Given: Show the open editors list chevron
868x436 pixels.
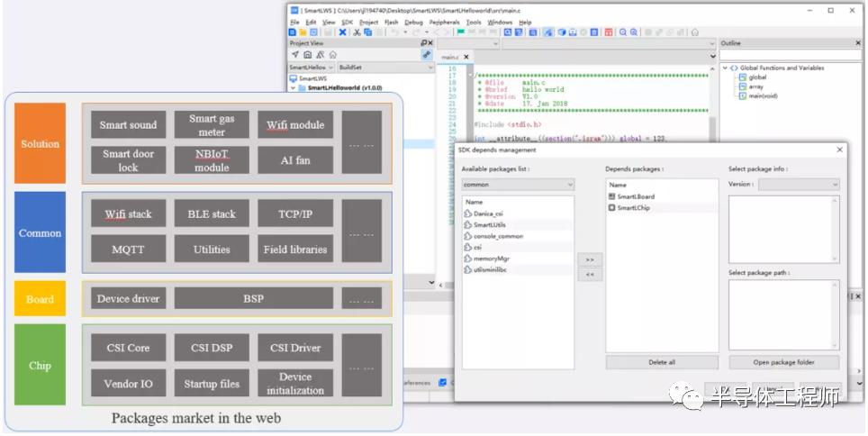Looking at the screenshot, I should pos(713,57).
